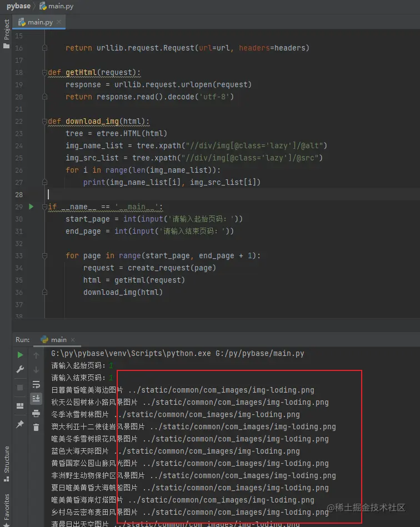Close the main.py editor tab
The width and height of the screenshot is (420, 527).
click(59, 22)
